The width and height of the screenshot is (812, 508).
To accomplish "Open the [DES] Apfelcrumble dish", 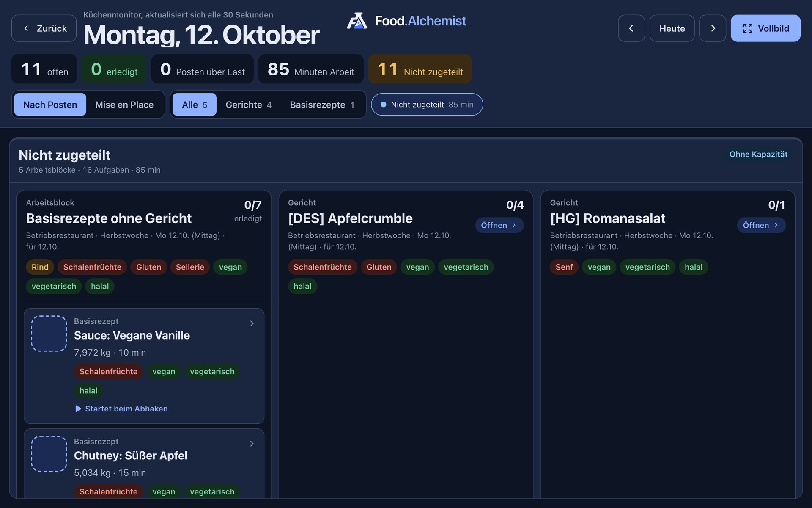I will (x=499, y=225).
